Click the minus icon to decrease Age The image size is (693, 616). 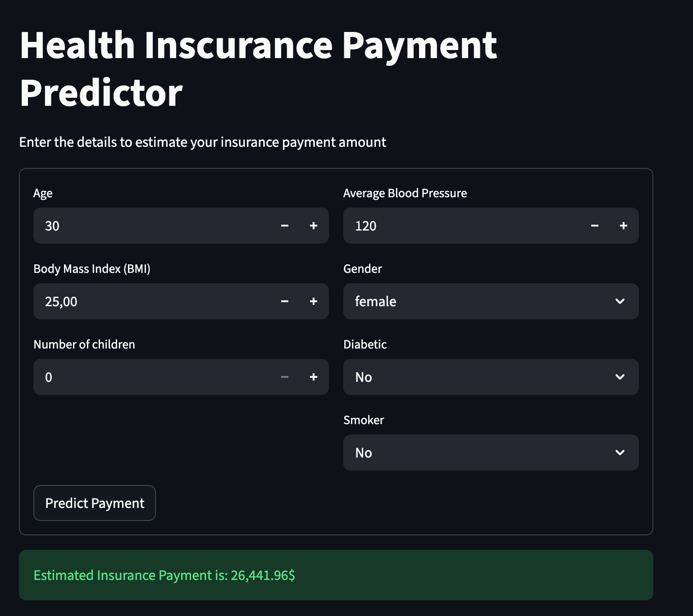pyautogui.click(x=285, y=226)
